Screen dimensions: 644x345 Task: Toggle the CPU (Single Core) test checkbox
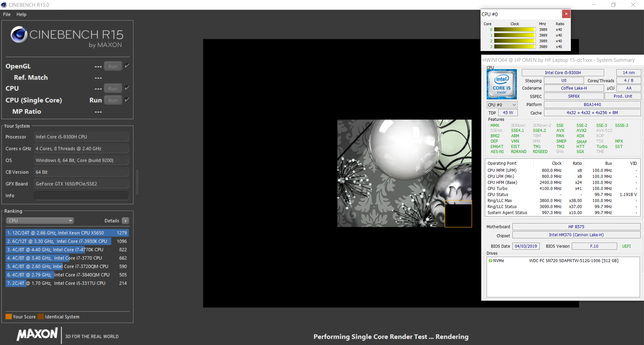[127, 100]
